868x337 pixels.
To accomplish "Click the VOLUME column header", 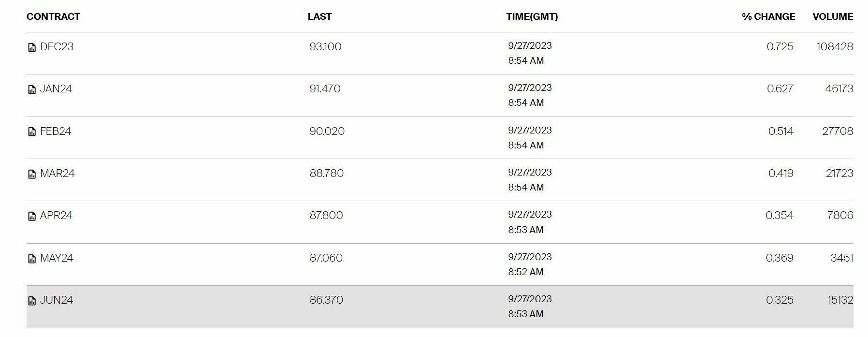I will tap(833, 16).
